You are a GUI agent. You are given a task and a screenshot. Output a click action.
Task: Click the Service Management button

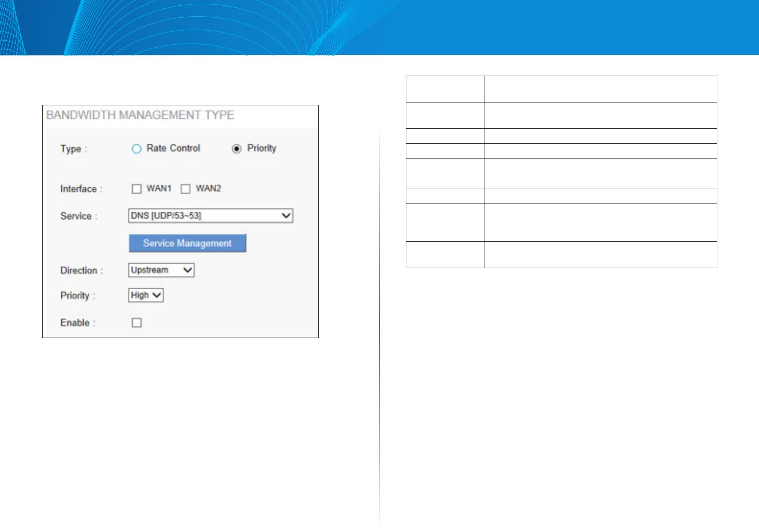point(187,243)
